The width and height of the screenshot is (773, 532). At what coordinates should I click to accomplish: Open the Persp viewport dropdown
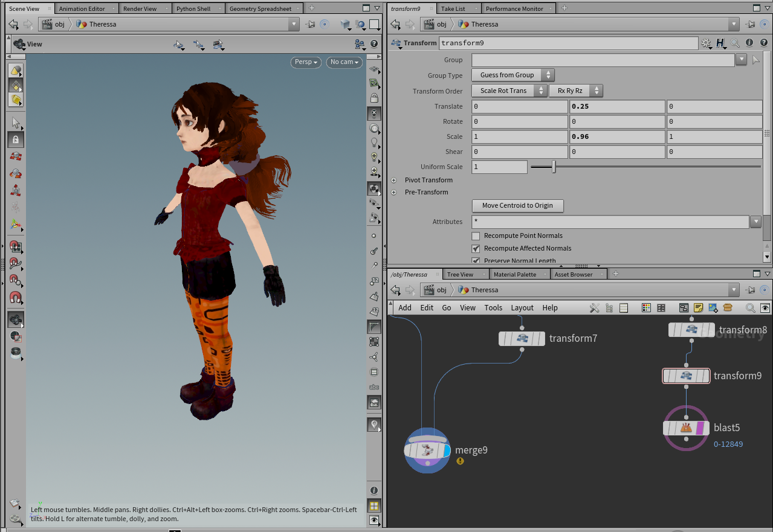(306, 62)
